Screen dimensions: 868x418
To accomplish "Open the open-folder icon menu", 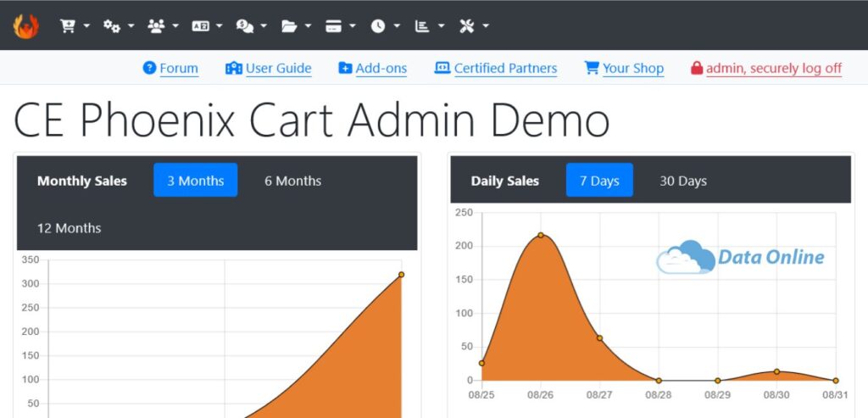I will pyautogui.click(x=296, y=26).
